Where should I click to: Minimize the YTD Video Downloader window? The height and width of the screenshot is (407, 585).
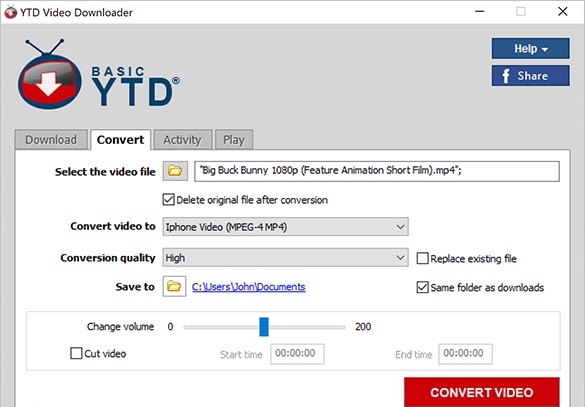pyautogui.click(x=479, y=12)
